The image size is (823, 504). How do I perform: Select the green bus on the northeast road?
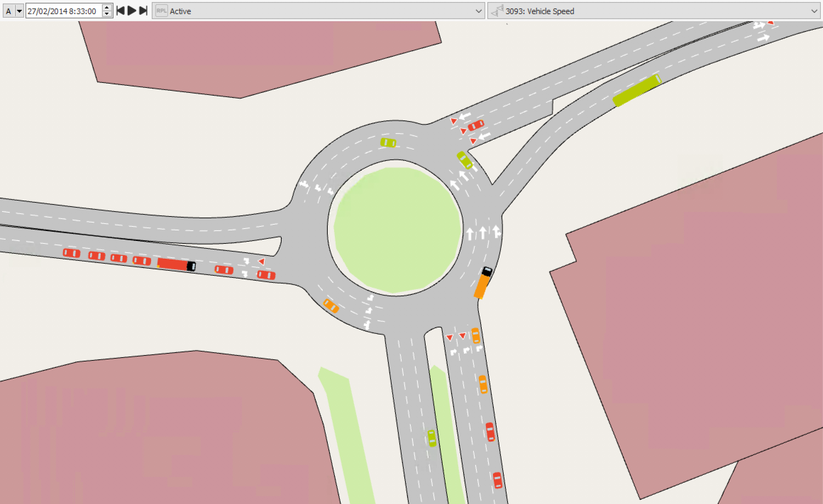click(636, 90)
